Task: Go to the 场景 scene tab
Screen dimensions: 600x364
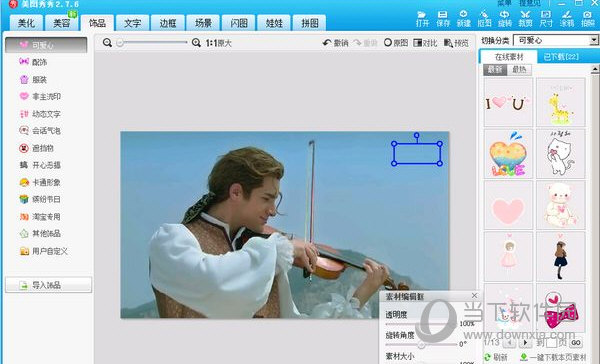Action: click(203, 23)
